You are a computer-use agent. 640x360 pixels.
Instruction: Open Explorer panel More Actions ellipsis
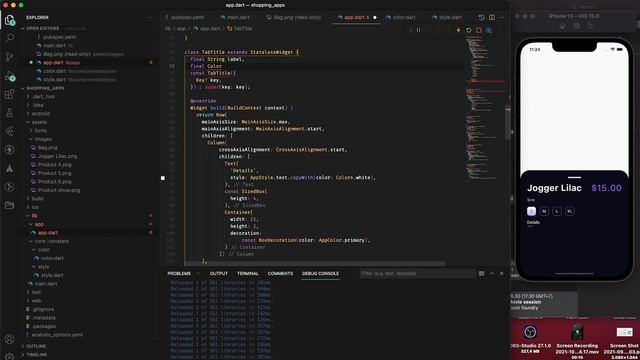[x=149, y=18]
